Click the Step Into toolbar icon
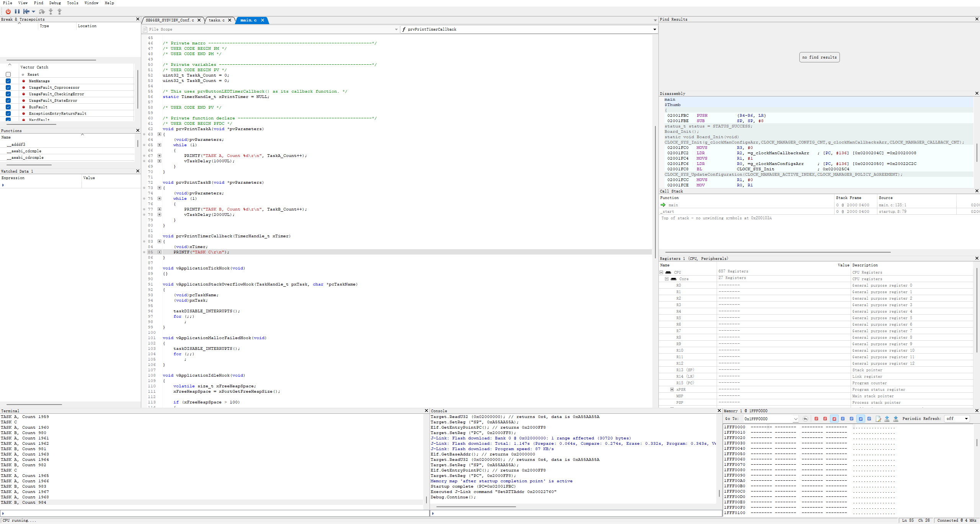 click(51, 11)
